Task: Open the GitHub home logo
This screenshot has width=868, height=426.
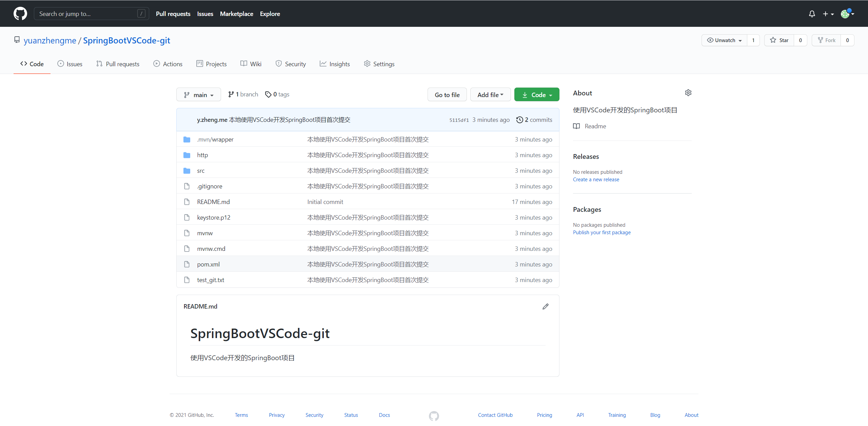Action: tap(20, 14)
